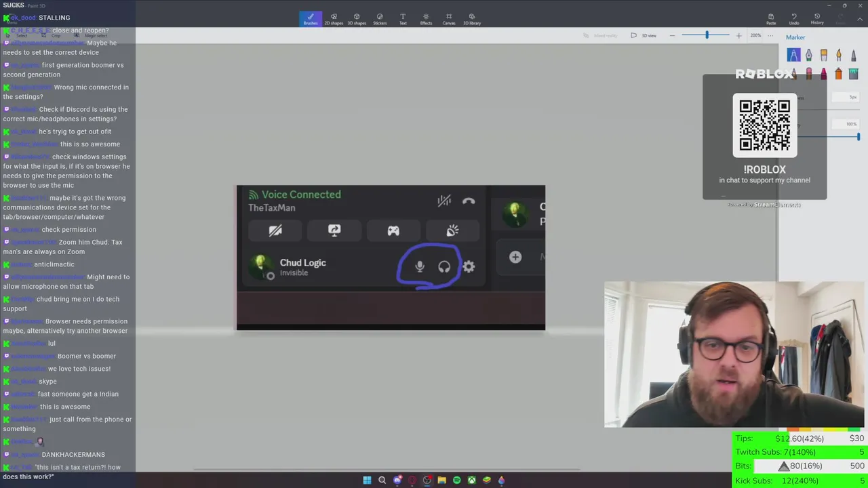Open the 3D library
Screen dimensions: 868x488
coord(472,19)
